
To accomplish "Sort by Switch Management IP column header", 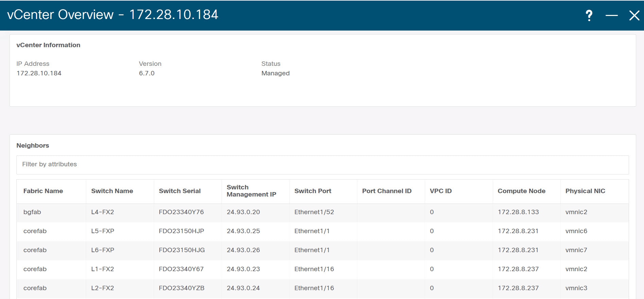I will point(251,191).
